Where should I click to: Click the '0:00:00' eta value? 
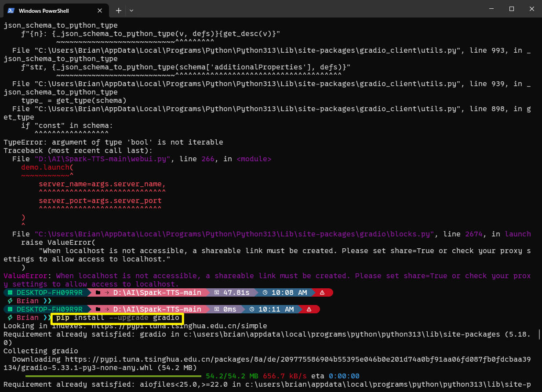pyautogui.click(x=344, y=376)
